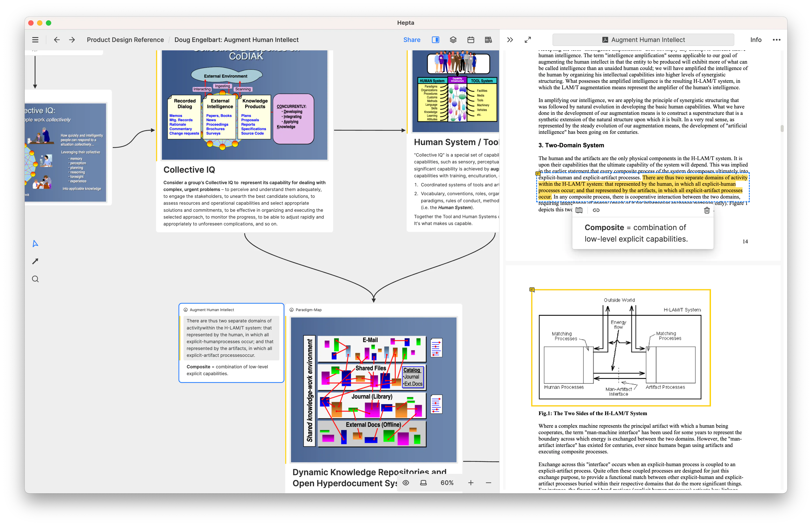Switch to the Info panel
Image resolution: width=812 pixels, height=526 pixels.
click(756, 40)
